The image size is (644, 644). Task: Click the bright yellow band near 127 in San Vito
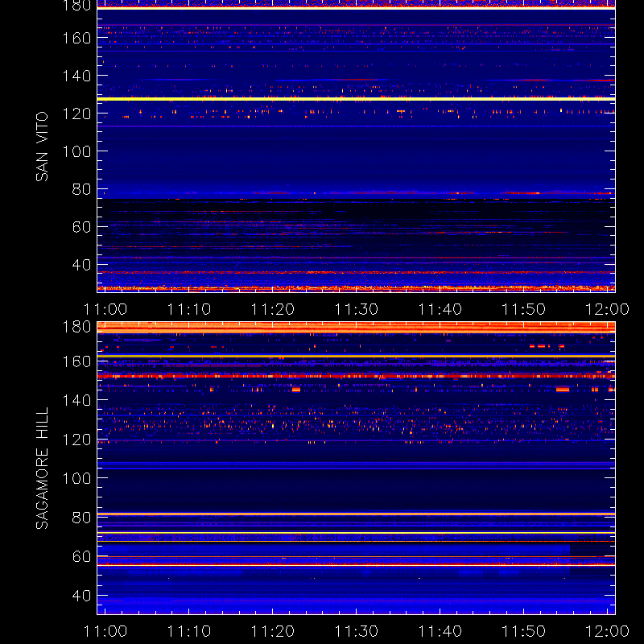(356, 99)
